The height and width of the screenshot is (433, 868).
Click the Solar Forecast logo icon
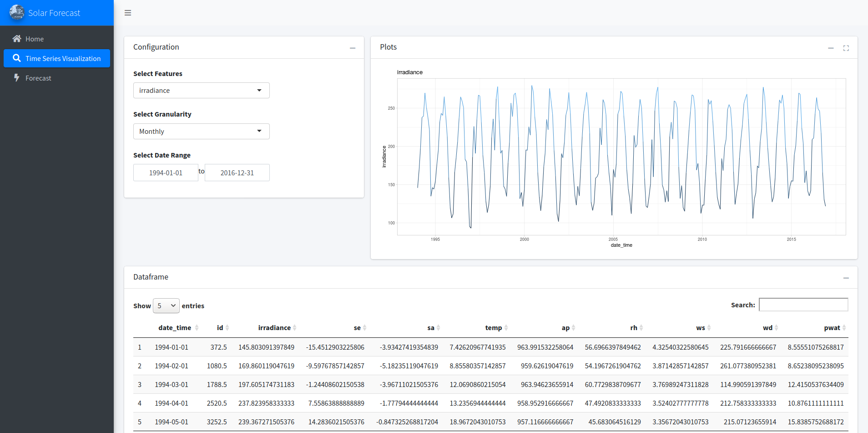point(17,12)
